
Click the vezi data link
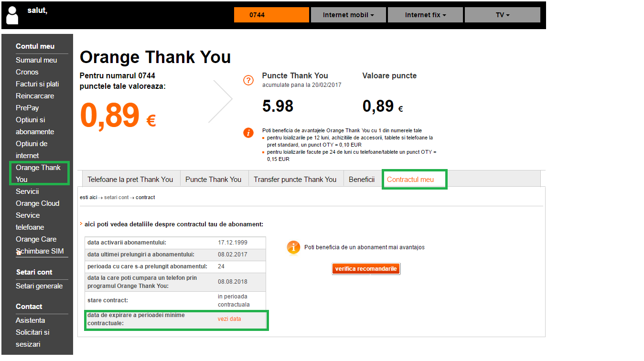click(x=229, y=319)
